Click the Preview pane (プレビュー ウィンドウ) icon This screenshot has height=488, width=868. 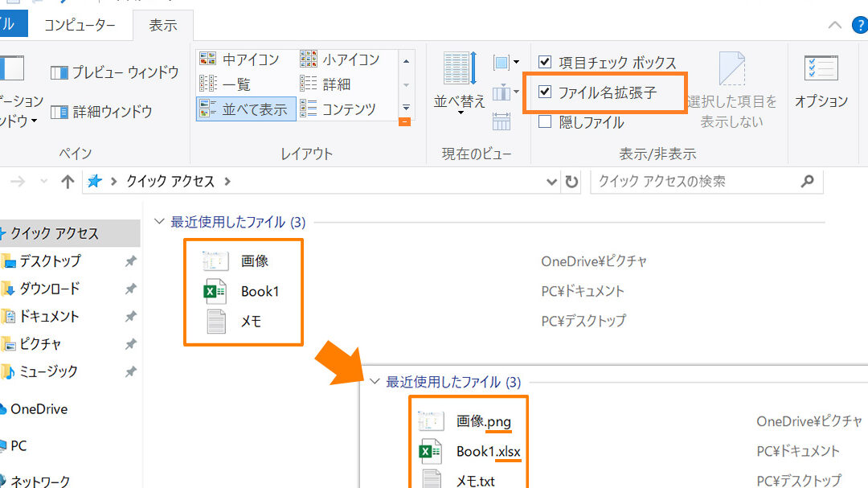point(59,73)
